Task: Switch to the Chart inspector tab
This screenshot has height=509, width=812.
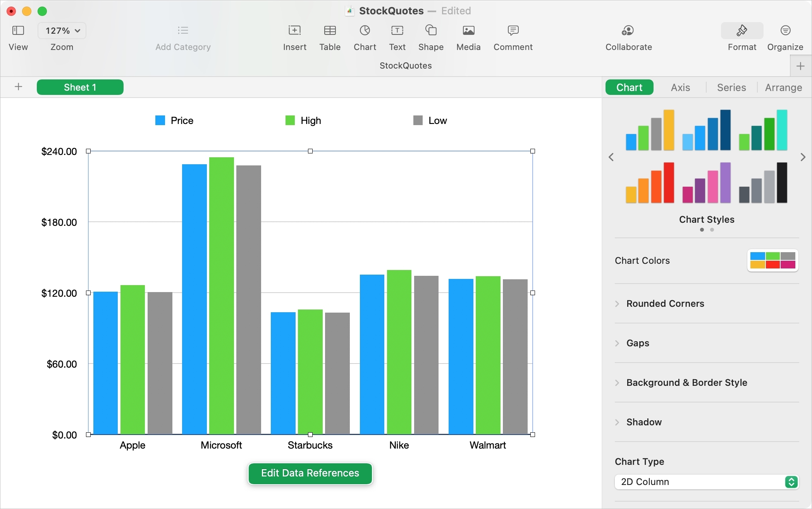Action: (630, 87)
